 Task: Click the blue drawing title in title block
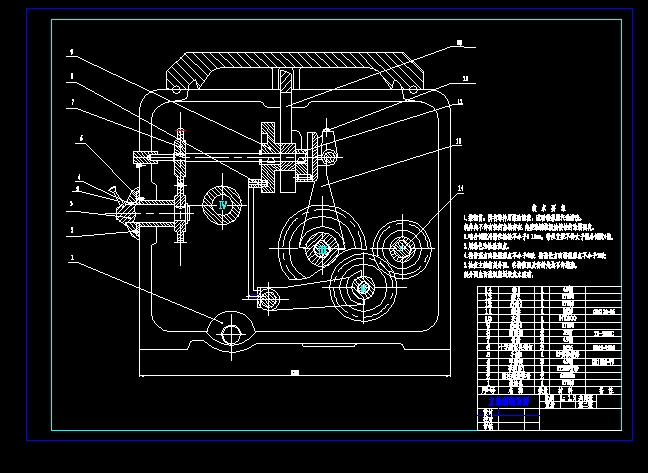pyautogui.click(x=510, y=401)
